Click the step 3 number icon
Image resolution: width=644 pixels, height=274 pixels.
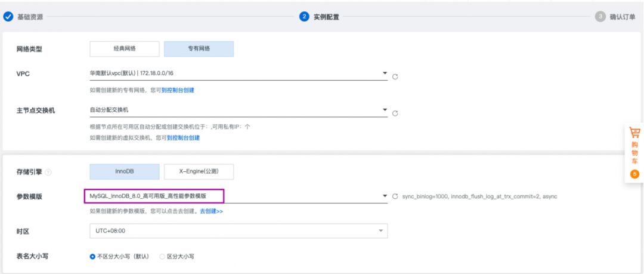[600, 17]
